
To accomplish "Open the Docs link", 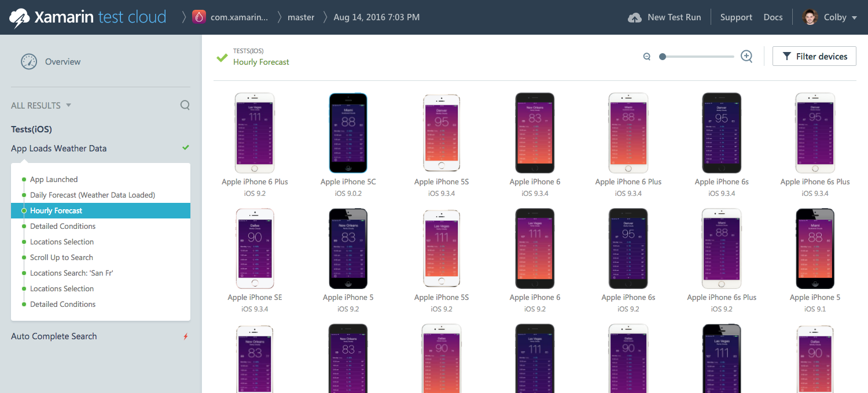I will [x=773, y=17].
